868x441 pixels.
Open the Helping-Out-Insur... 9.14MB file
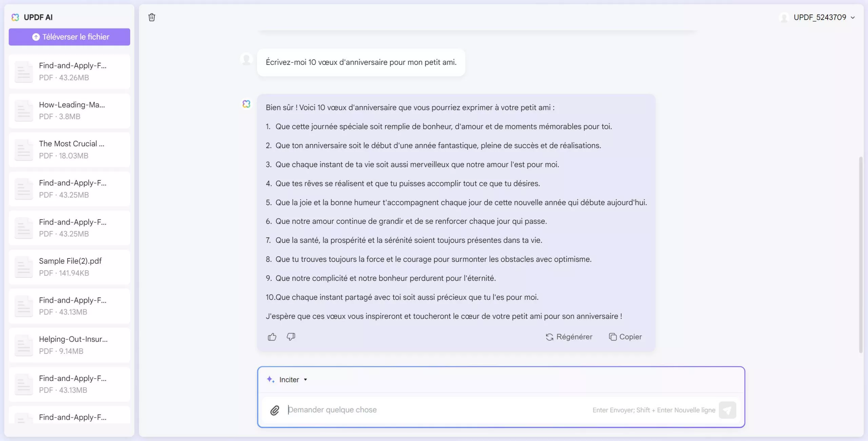click(70, 345)
